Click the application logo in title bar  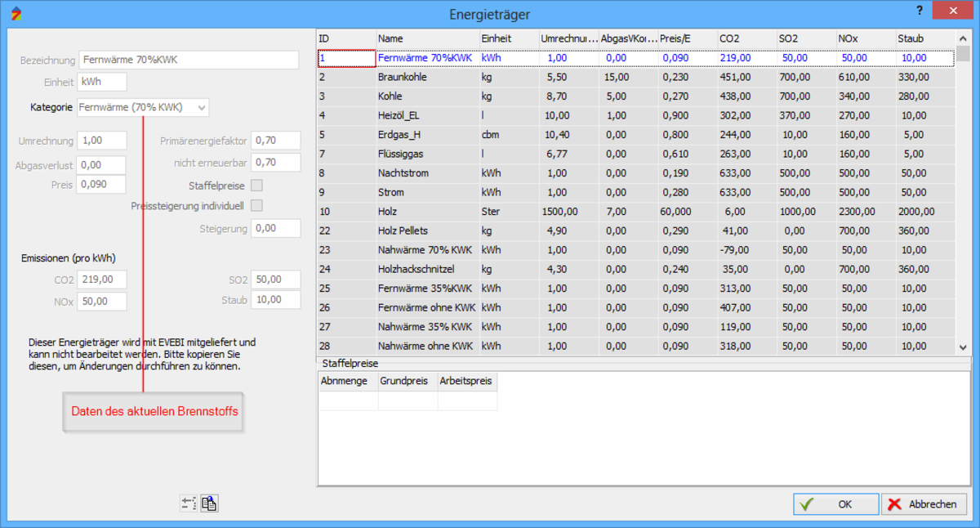point(16,14)
